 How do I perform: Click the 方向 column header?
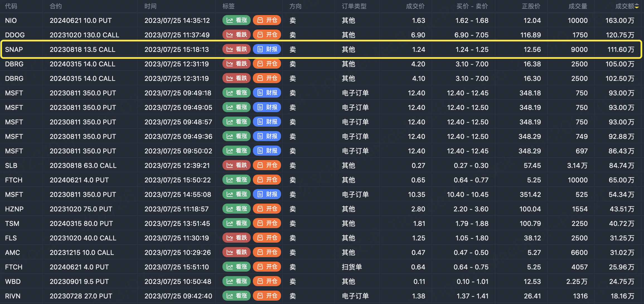click(x=296, y=6)
